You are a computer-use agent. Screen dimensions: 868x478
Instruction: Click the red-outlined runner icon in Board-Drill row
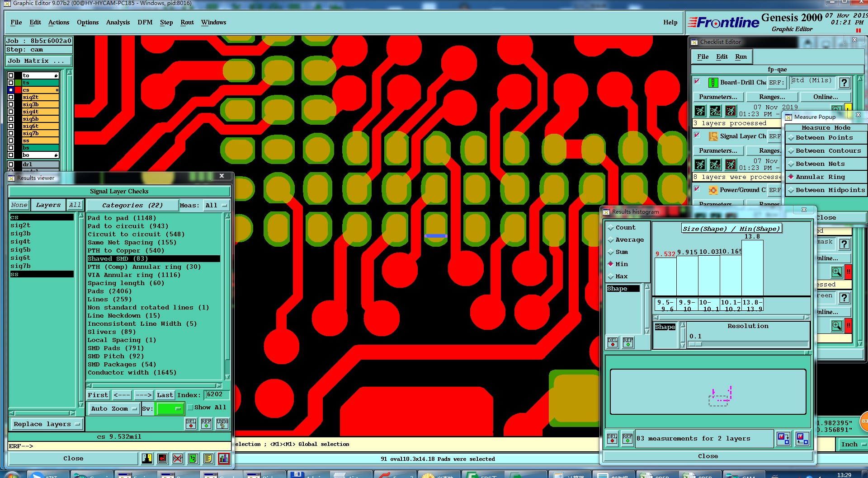click(731, 111)
